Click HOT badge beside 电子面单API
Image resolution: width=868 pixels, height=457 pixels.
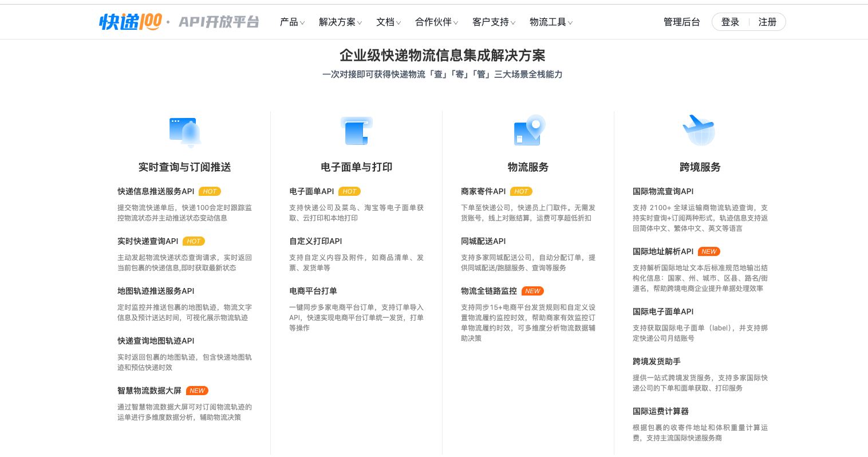coord(349,191)
